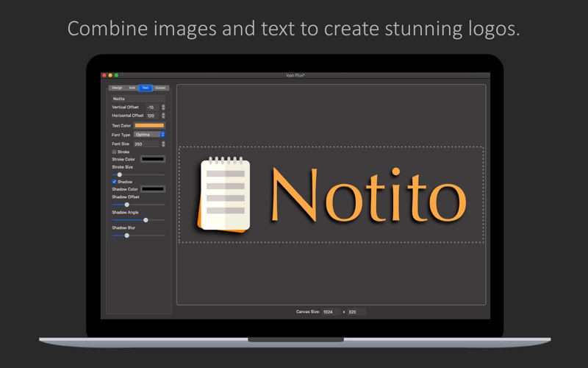
Task: Disable the Shadow checkbox
Action: tap(114, 181)
